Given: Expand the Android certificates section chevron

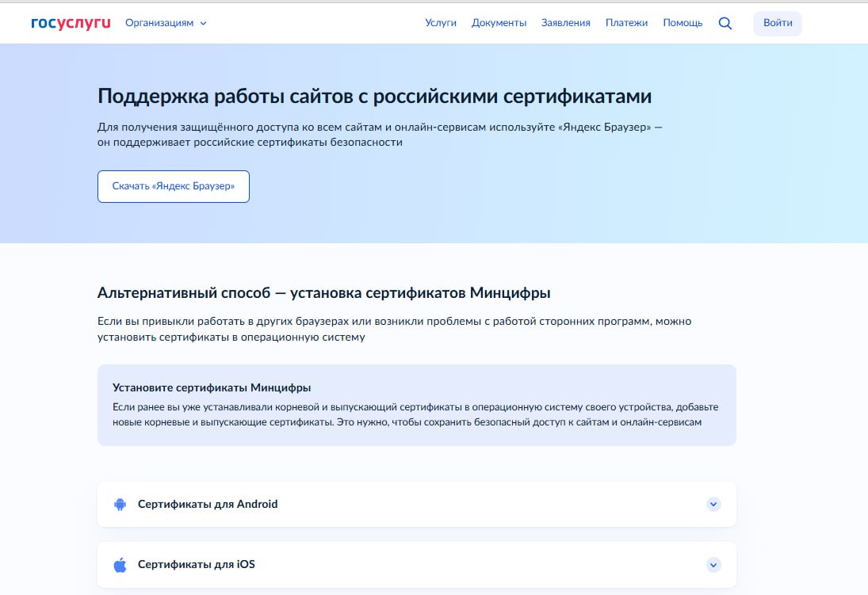Looking at the screenshot, I should pos(713,504).
